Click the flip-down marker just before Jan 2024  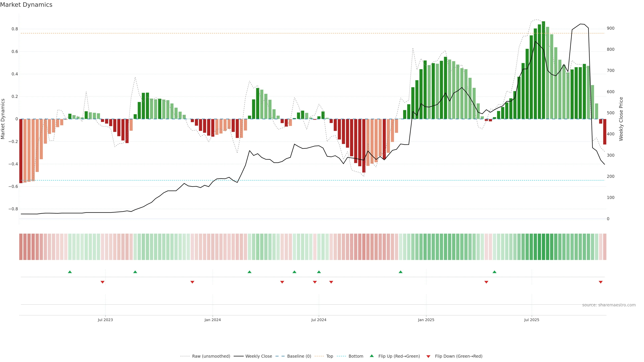192,282
